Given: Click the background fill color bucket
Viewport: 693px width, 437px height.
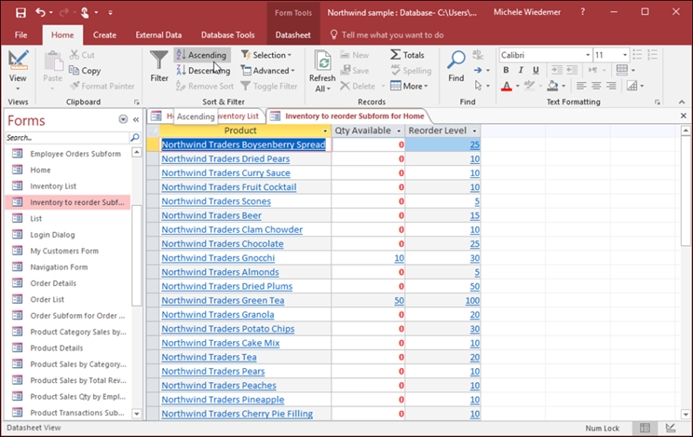Looking at the screenshot, I should click(552, 86).
